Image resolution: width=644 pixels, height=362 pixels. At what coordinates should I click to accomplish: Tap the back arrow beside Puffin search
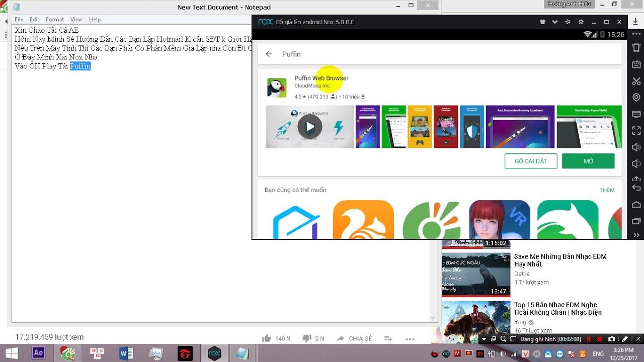(269, 54)
